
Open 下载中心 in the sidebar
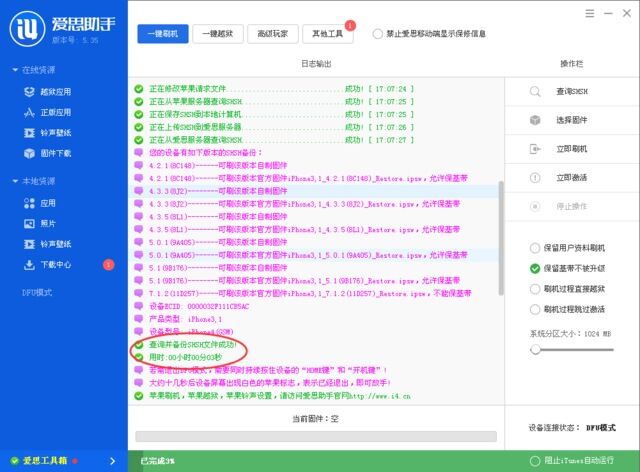coord(47,265)
